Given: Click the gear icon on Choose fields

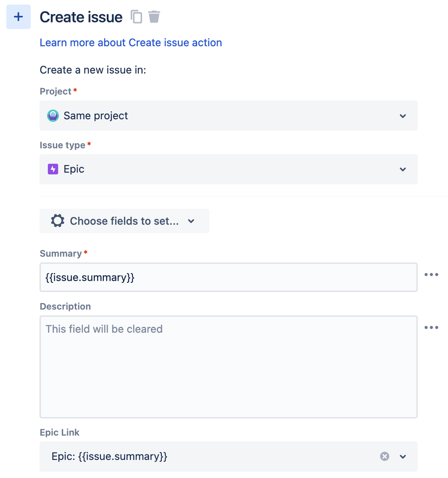Looking at the screenshot, I should [57, 221].
